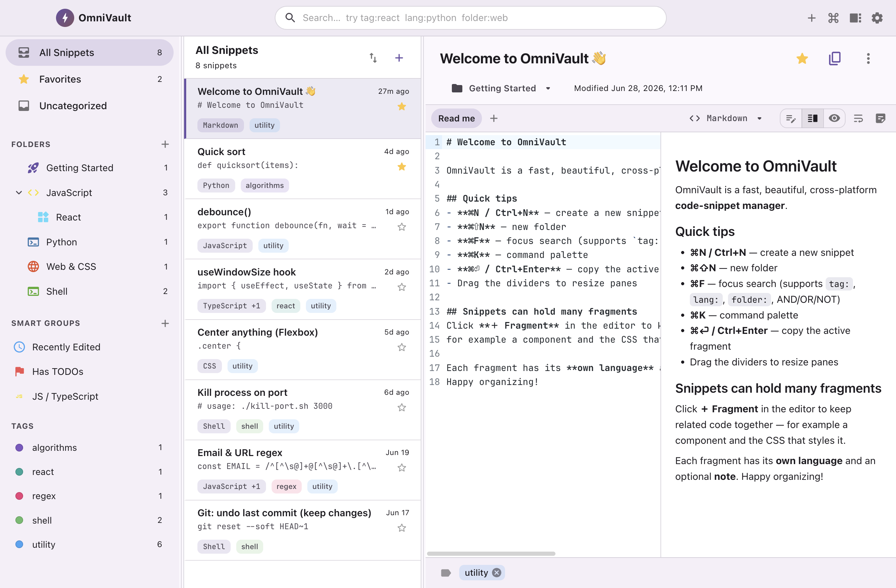Add a new smart group with plus
The height and width of the screenshot is (588, 896).
click(165, 323)
